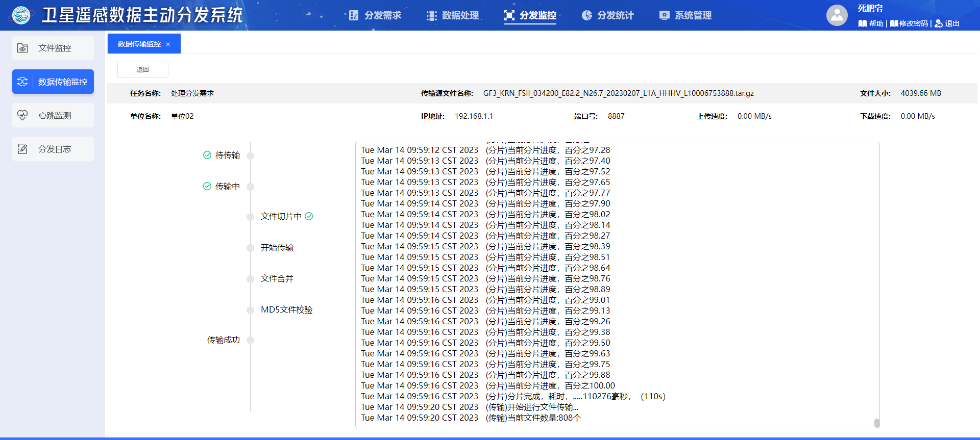The height and width of the screenshot is (440, 980).
Task: Click the system title 卫星遥感数据主动分发系统
Action: click(142, 15)
